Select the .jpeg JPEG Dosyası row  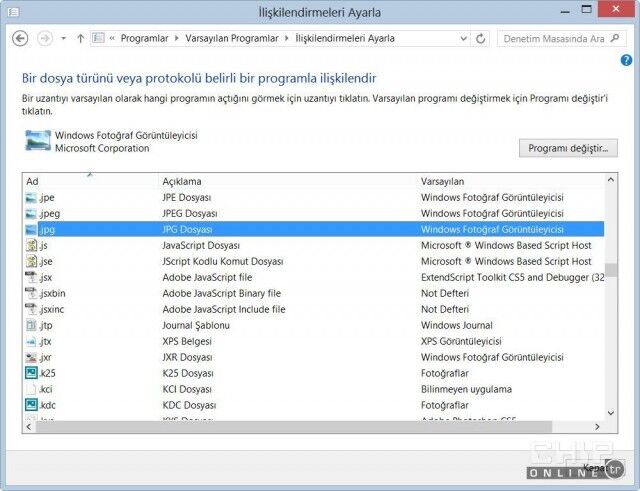(300, 213)
